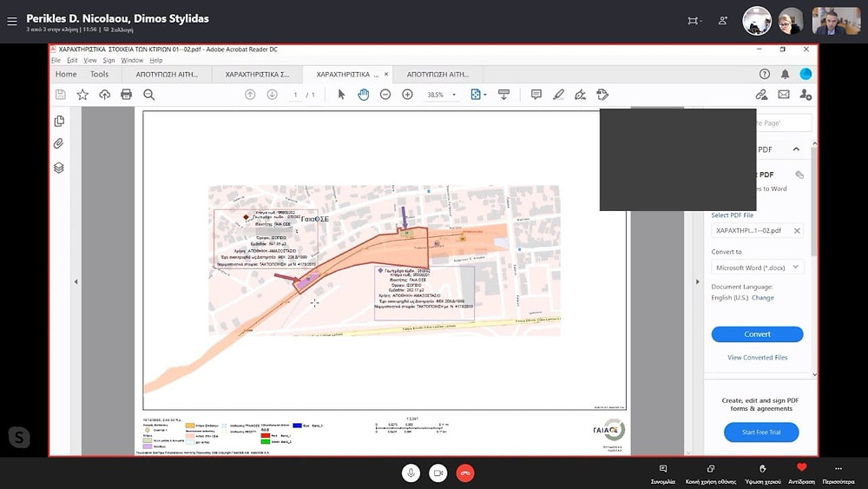The image size is (868, 489).
Task: Zoom out with the minus icon
Action: tap(385, 95)
